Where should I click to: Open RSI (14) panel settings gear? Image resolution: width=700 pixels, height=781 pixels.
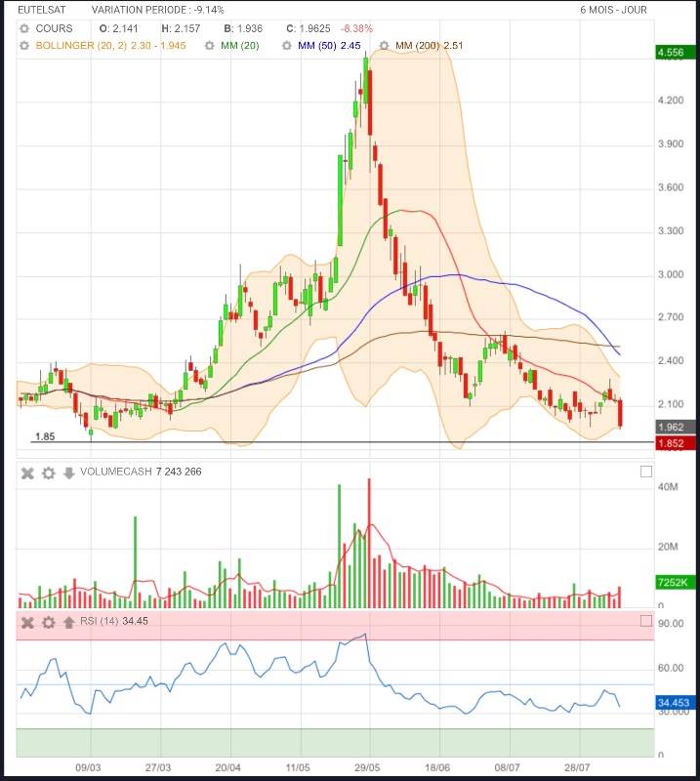click(x=49, y=622)
